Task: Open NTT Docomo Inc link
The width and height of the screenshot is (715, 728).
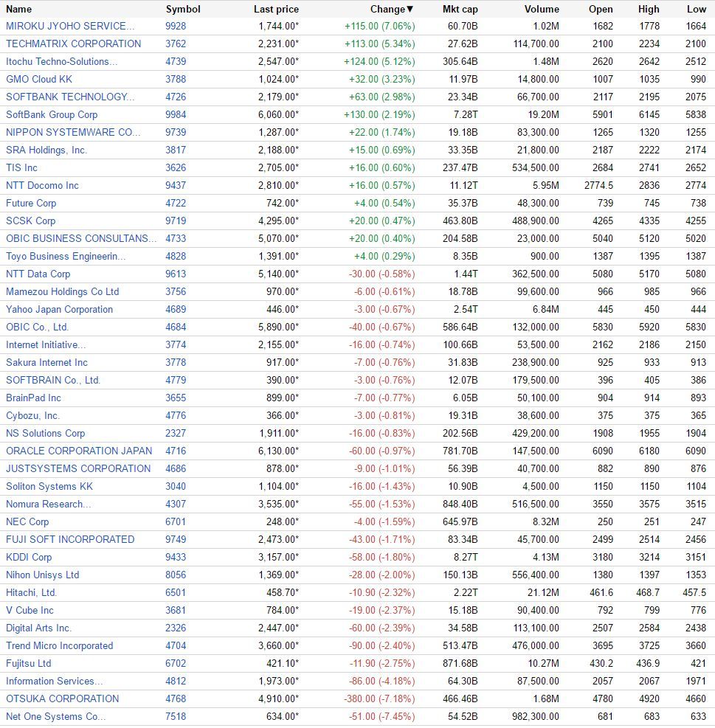Action: click(x=42, y=185)
